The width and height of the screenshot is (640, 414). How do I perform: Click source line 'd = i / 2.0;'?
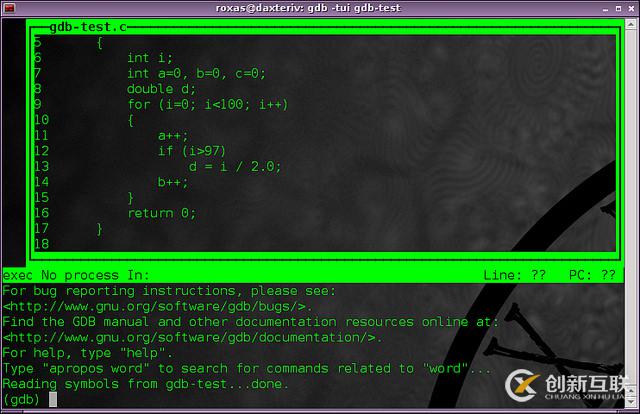(235, 167)
